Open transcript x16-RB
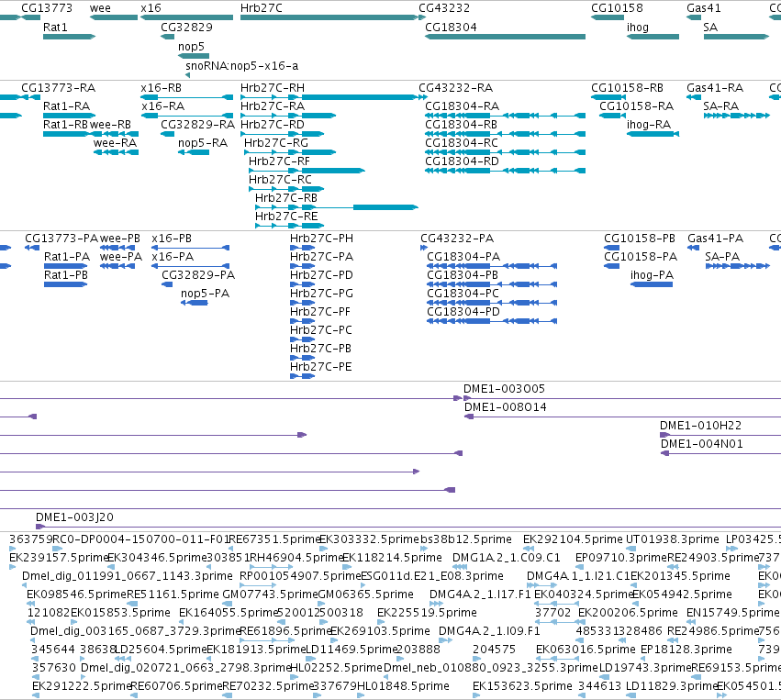 click(187, 97)
